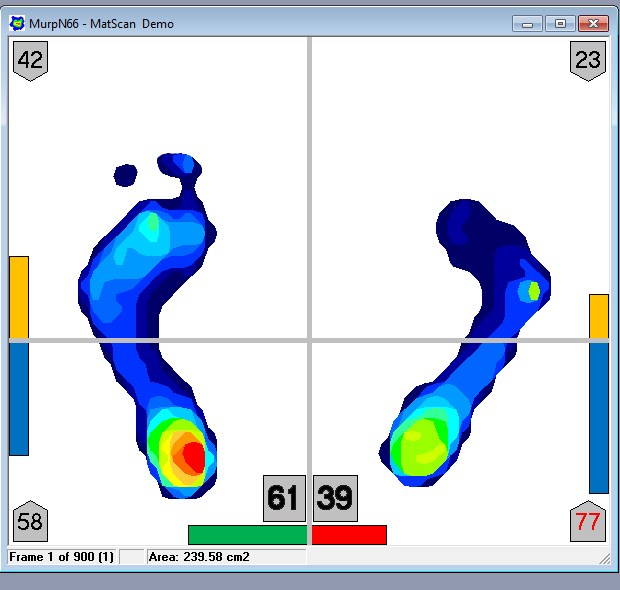Screen dimensions: 620x590
Task: Click the yellow forefoot bar on left edge
Action: (19, 297)
